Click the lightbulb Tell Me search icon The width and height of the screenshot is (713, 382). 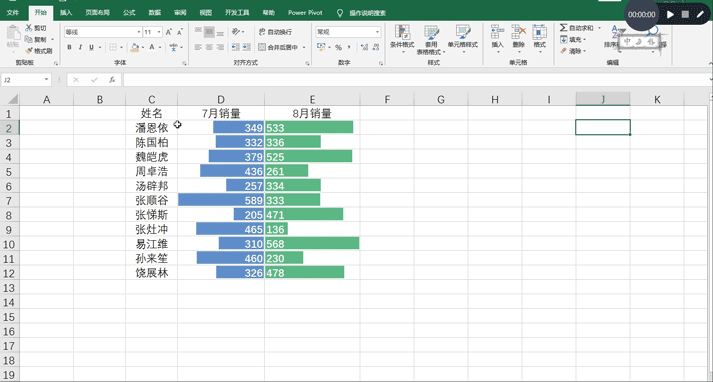[340, 13]
